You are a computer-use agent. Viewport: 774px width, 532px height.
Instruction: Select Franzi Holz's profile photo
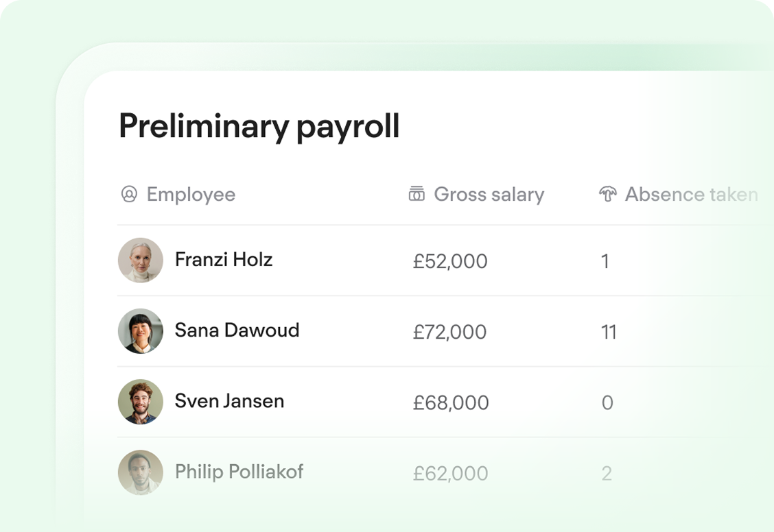coord(140,261)
